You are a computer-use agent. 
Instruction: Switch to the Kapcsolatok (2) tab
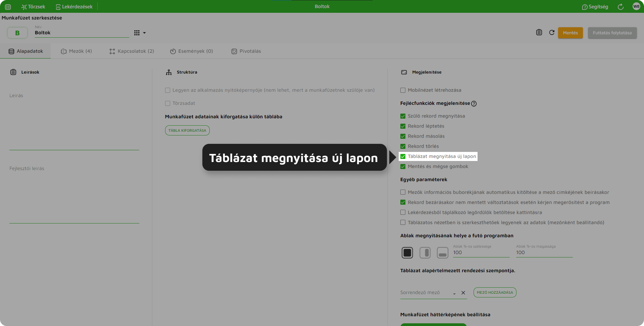(132, 51)
